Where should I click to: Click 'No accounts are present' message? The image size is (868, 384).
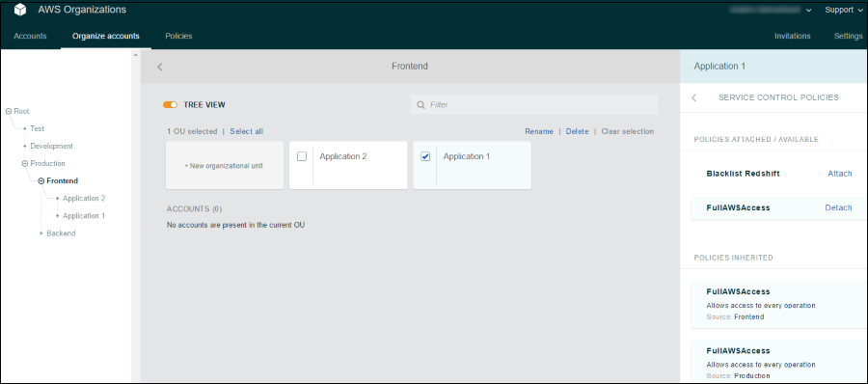(236, 225)
